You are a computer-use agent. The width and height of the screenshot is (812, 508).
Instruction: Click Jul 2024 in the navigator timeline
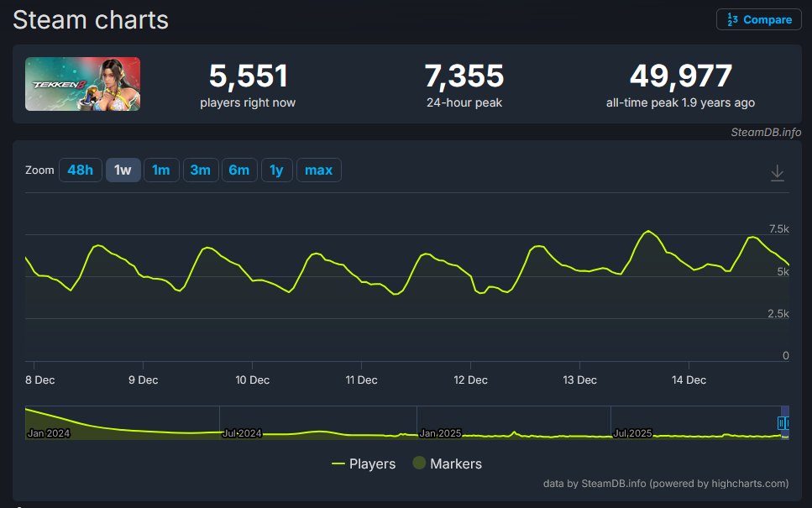tap(242, 433)
